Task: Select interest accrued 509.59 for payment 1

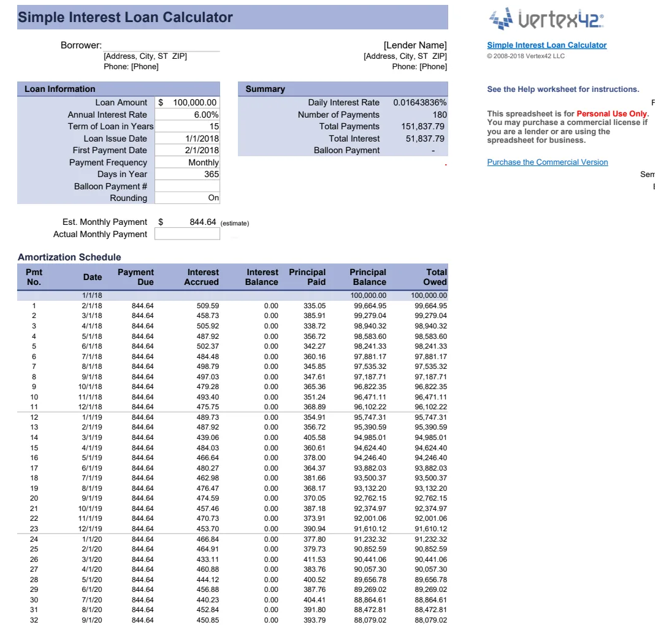Action: point(208,306)
